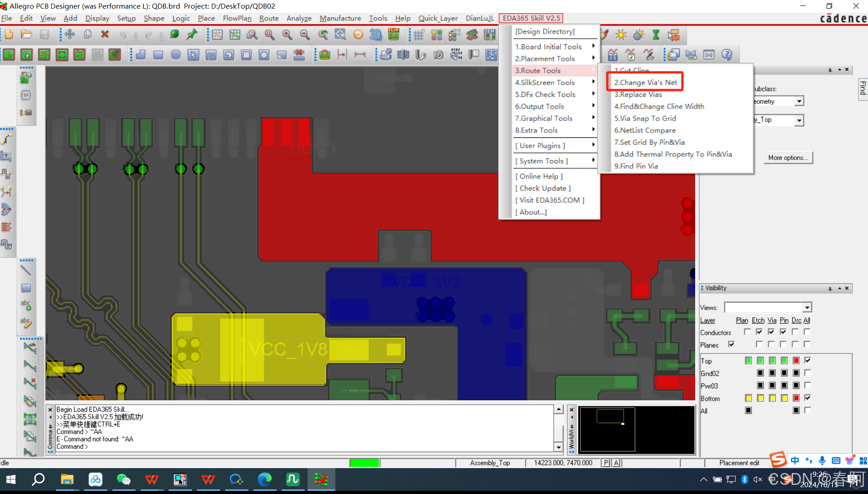Expand 5.DFx Check Tools submenu
The image size is (868, 494).
tap(555, 94)
